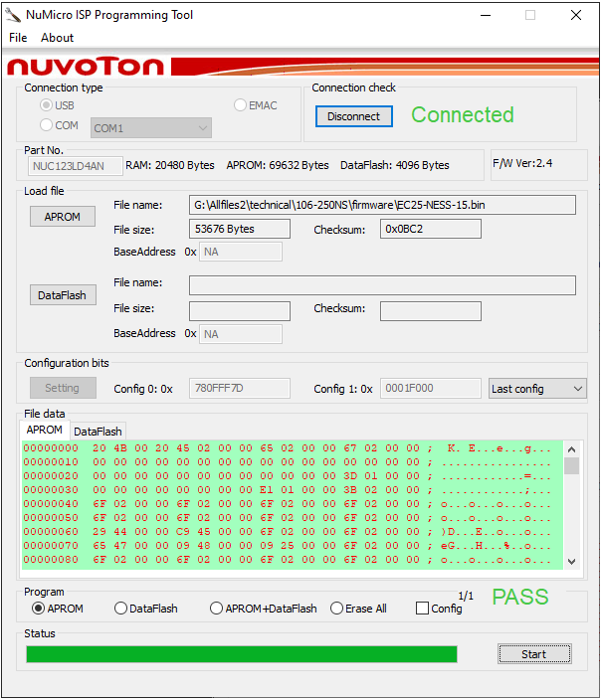Click the APROM file size field 53676 Bytes
The width and height of the screenshot is (601, 700).
click(x=240, y=229)
